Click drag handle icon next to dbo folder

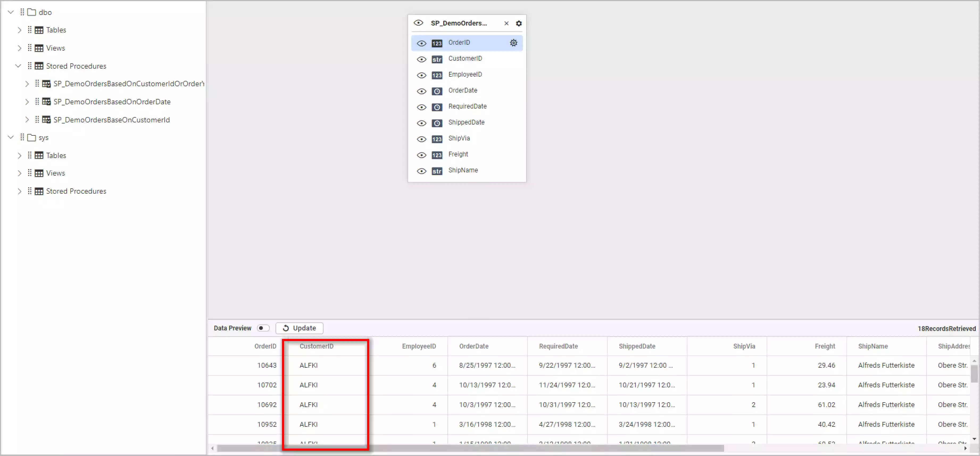click(x=22, y=12)
